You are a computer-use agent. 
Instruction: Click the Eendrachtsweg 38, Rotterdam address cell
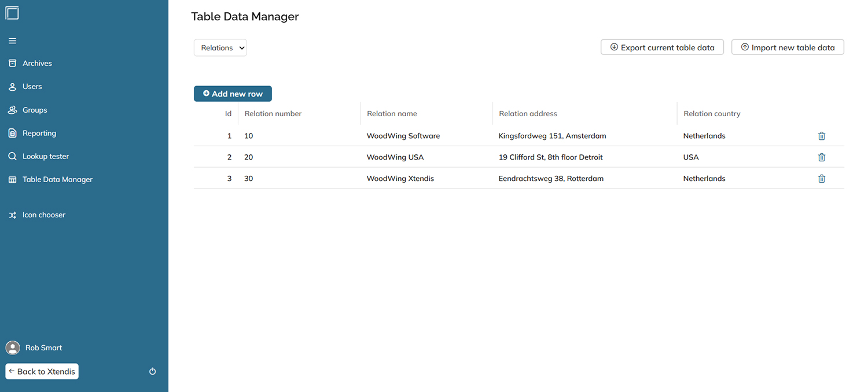pos(551,179)
